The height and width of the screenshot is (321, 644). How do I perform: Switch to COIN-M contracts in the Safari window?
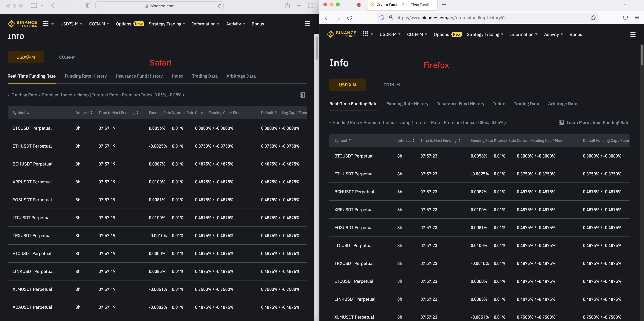click(67, 57)
